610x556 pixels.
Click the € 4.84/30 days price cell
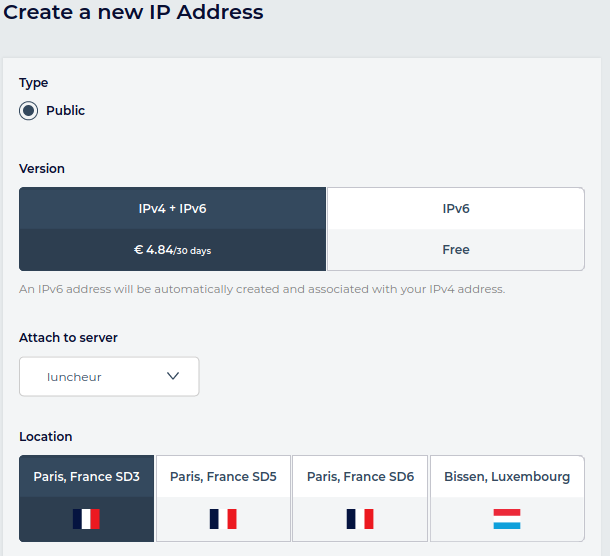[172, 250]
